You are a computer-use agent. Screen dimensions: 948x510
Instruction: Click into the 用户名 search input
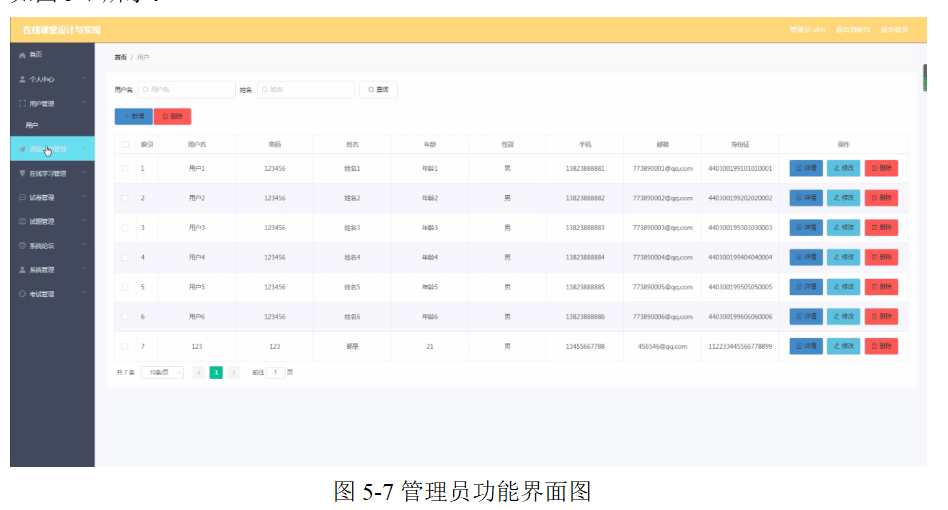[x=187, y=89]
